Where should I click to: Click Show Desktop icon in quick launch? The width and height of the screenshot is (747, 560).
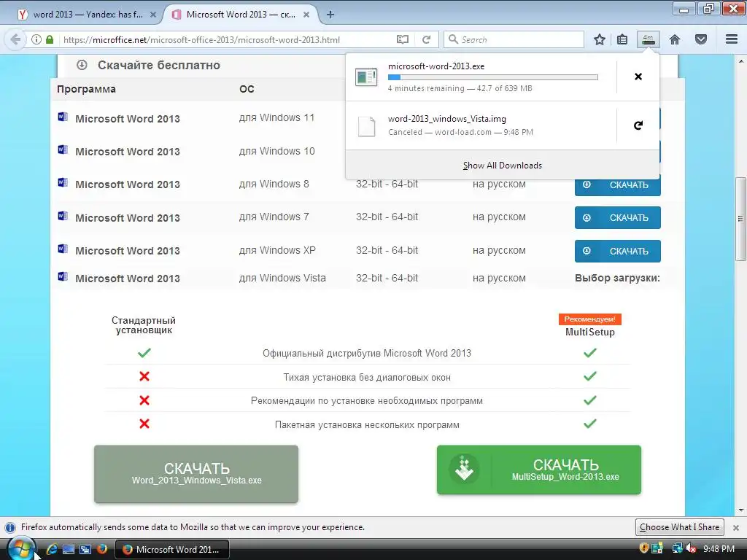click(x=69, y=549)
